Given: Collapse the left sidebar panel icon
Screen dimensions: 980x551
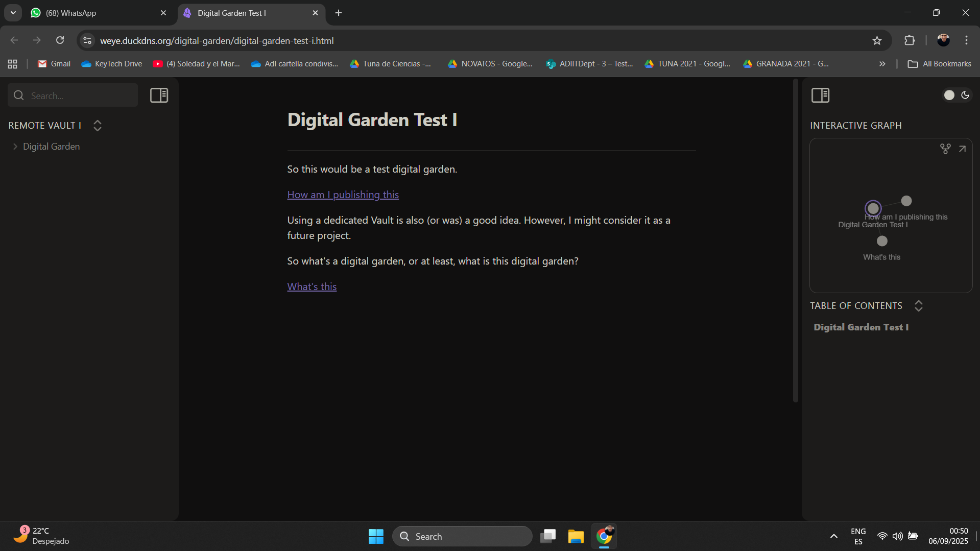Looking at the screenshot, I should 159,95.
